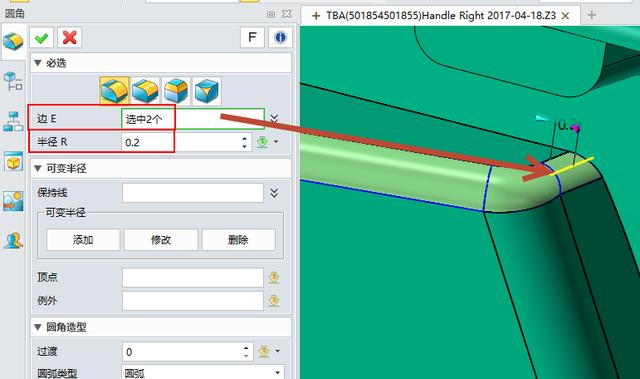Switch to the Handle Right Z3 file tab
The height and width of the screenshot is (379, 640).
pos(441,16)
